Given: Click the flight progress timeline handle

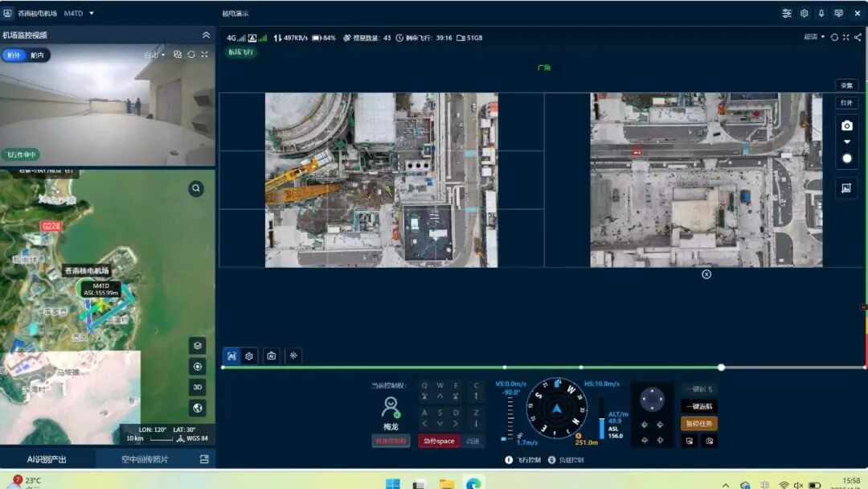Looking at the screenshot, I should [x=721, y=367].
